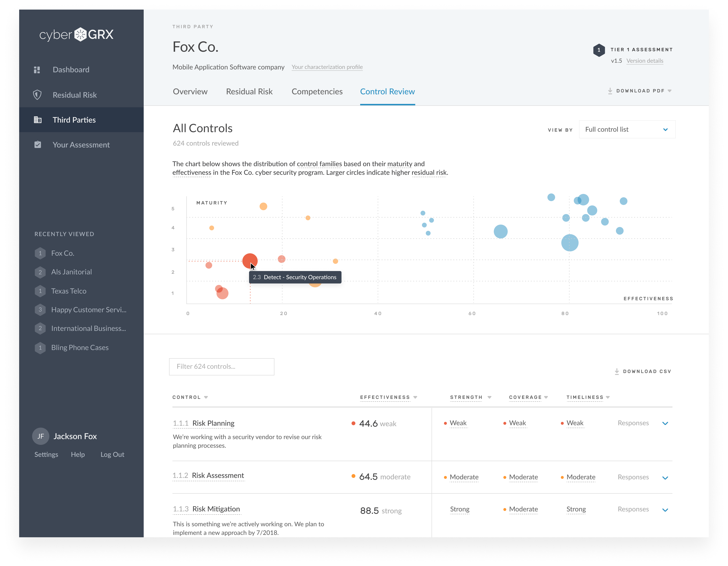This screenshot has width=728, height=566.
Task: Click the JF user avatar
Action: (41, 436)
